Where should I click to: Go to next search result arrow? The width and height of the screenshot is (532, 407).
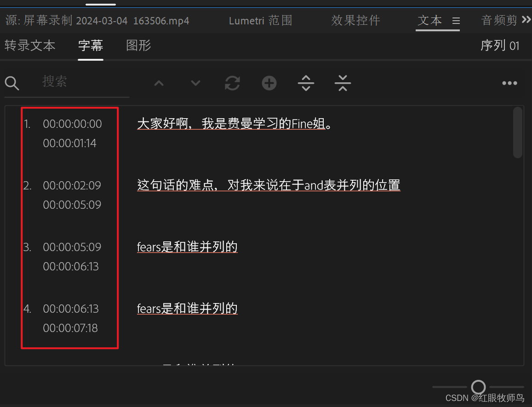pos(195,83)
